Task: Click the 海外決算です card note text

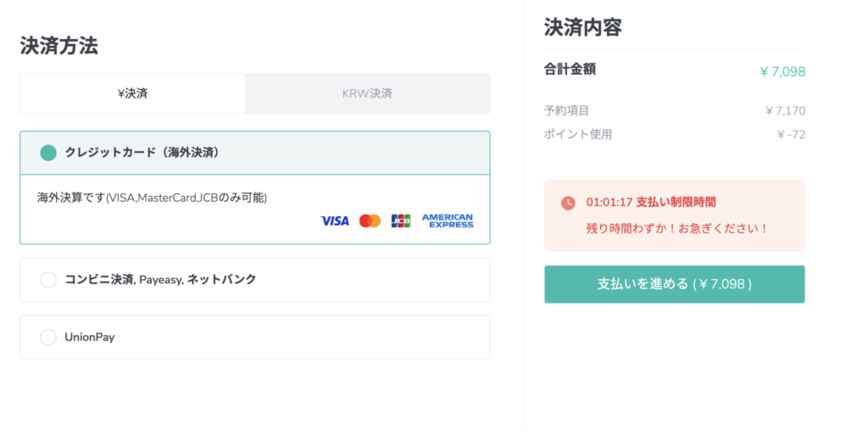Action: pyautogui.click(x=152, y=198)
